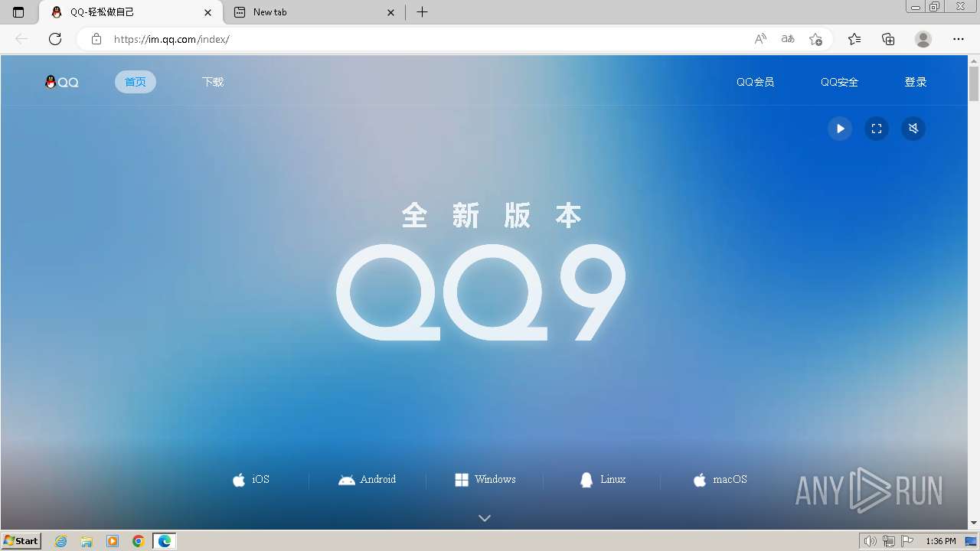Download QQ for iOS
980x551 pixels.
pyautogui.click(x=251, y=480)
